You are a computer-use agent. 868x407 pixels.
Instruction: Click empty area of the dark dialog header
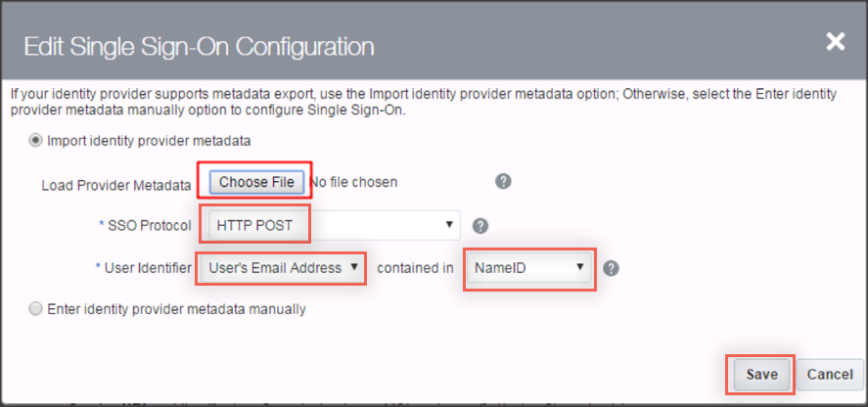pyautogui.click(x=587, y=44)
